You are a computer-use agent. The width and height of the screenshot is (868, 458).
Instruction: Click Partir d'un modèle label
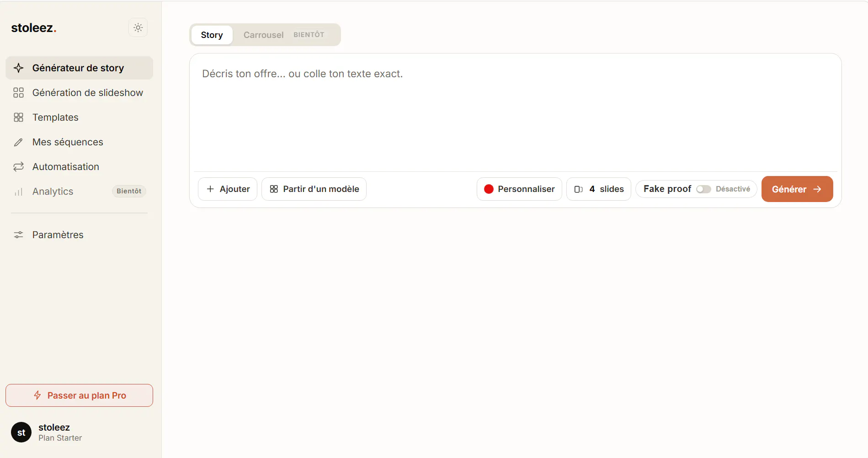[x=321, y=189]
